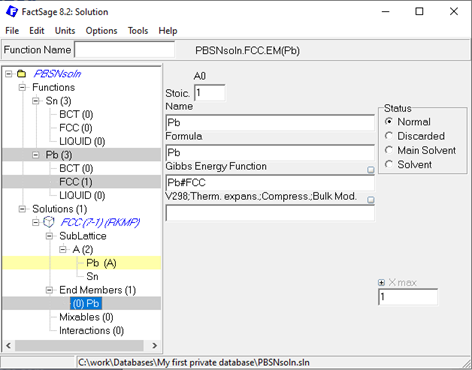Select FCC (0) under Sn
This screenshot has height=370, width=472.
pyautogui.click(x=76, y=128)
